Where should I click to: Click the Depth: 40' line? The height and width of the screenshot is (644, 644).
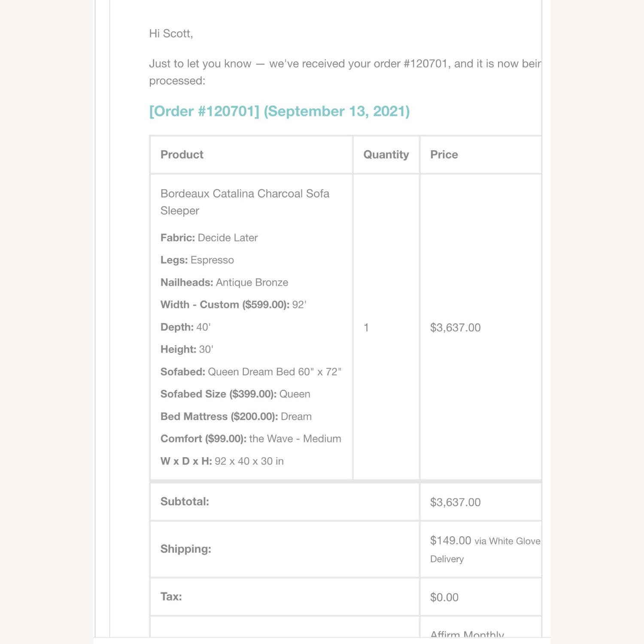[x=185, y=327]
